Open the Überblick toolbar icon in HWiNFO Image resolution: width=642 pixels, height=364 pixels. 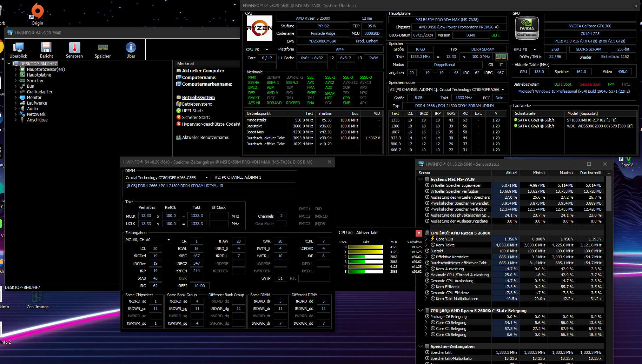click(x=18, y=50)
